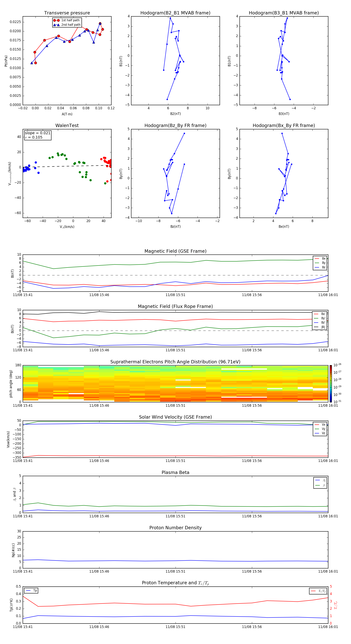This screenshot has height=644, width=351.
Task: Click 'Solar Wind Velocity (GSE Frame)' title
Action: [x=175, y=417]
